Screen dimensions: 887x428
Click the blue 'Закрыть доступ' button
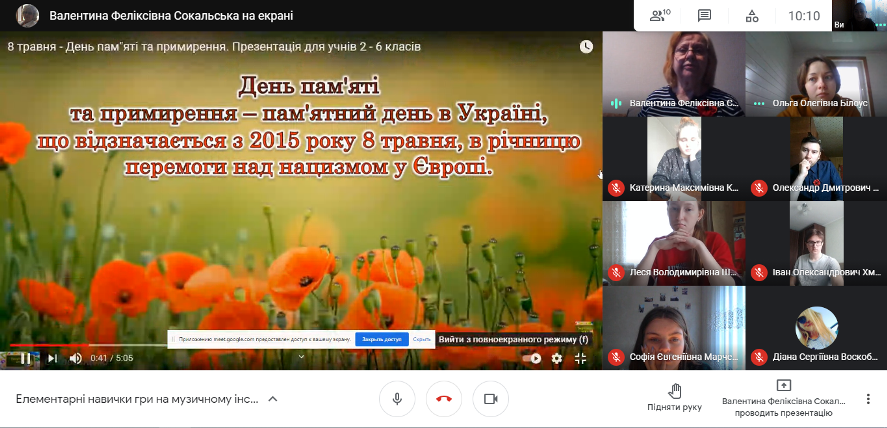point(382,339)
